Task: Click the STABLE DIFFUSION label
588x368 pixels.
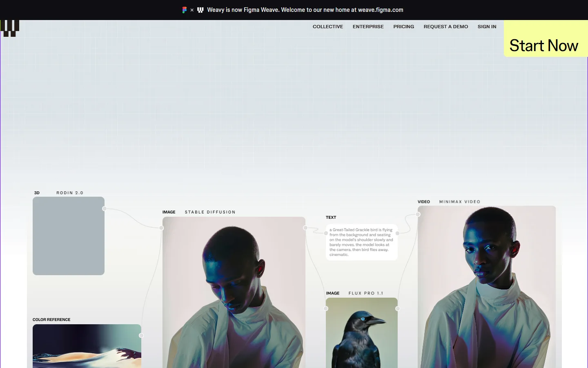Action: coord(210,212)
